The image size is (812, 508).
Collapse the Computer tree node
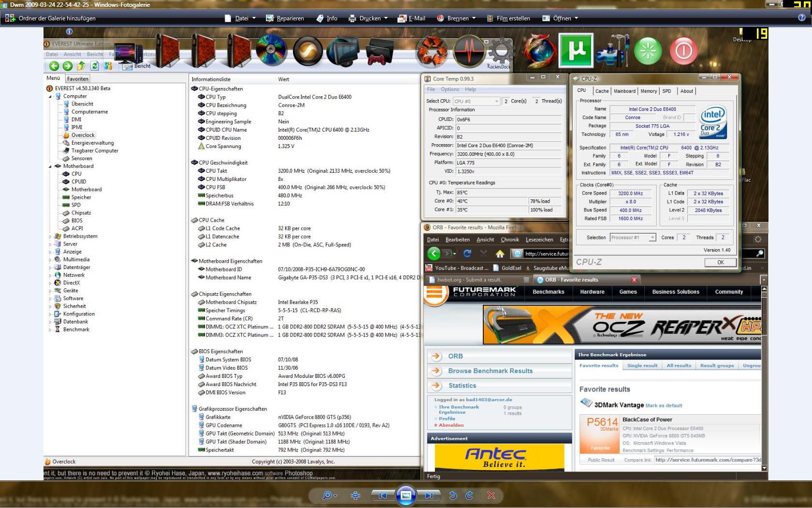(50, 96)
